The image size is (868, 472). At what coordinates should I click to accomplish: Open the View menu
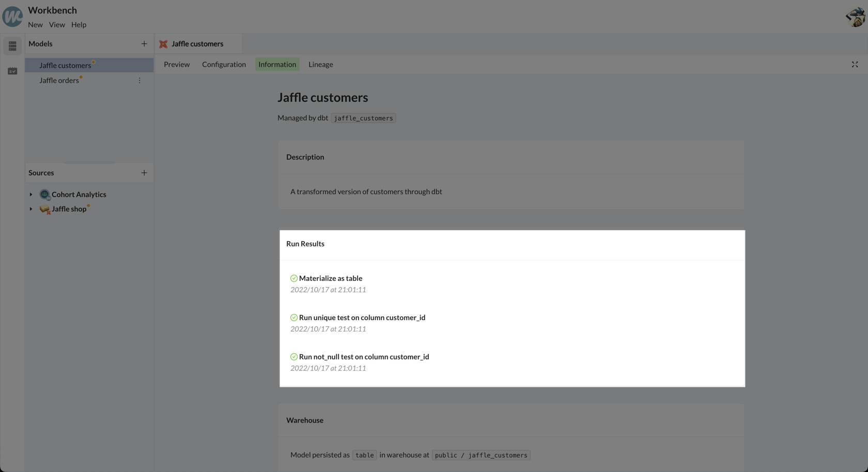[x=57, y=25]
